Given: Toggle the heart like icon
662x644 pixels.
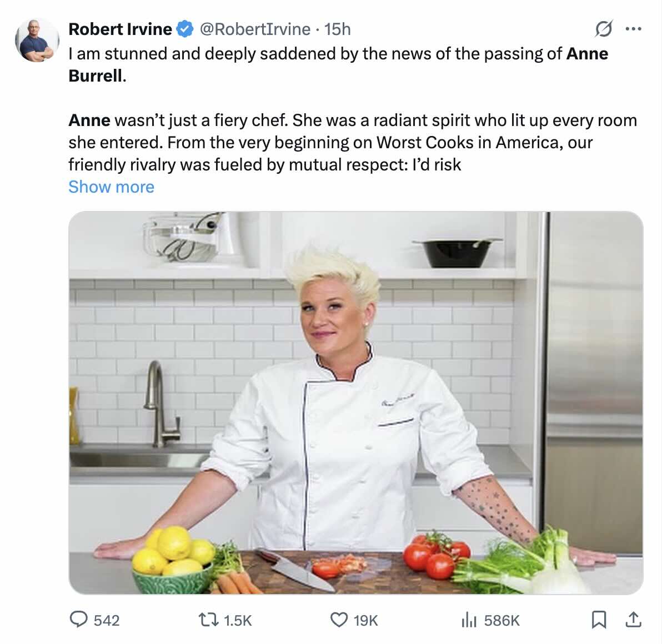Looking at the screenshot, I should [x=339, y=620].
